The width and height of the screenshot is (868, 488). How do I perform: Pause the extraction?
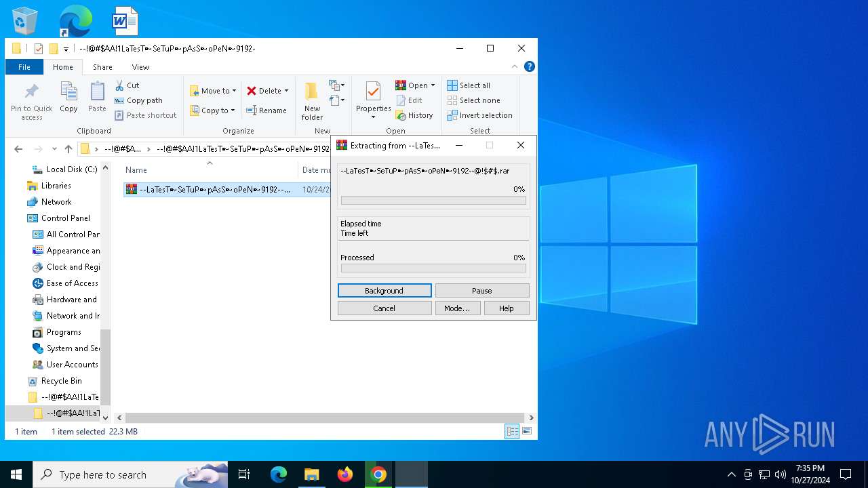482,291
